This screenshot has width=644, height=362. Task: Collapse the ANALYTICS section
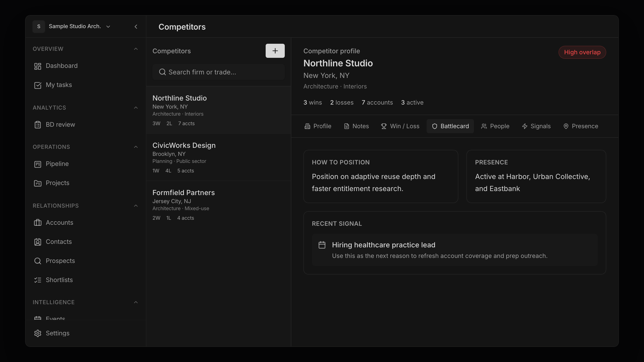click(136, 108)
